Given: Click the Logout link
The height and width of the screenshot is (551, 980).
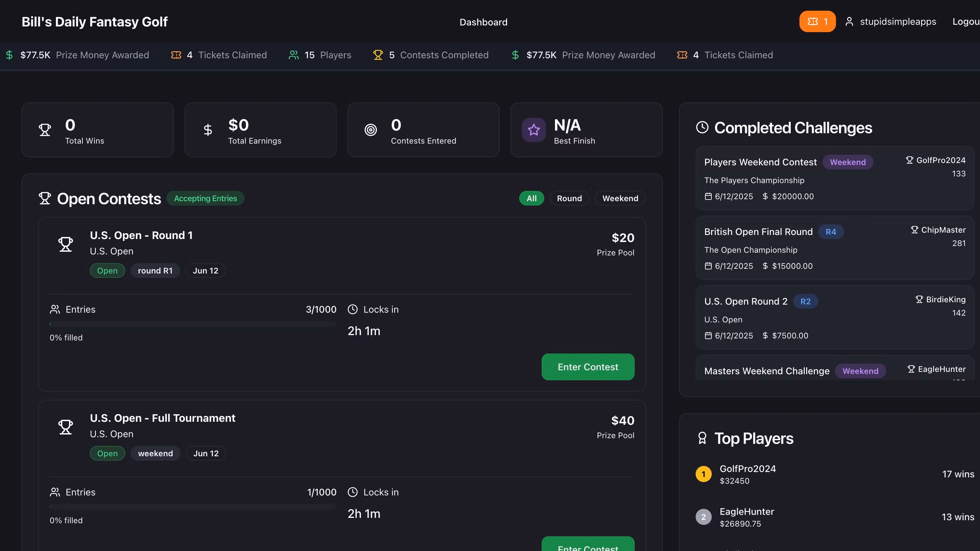Looking at the screenshot, I should [x=966, y=22].
